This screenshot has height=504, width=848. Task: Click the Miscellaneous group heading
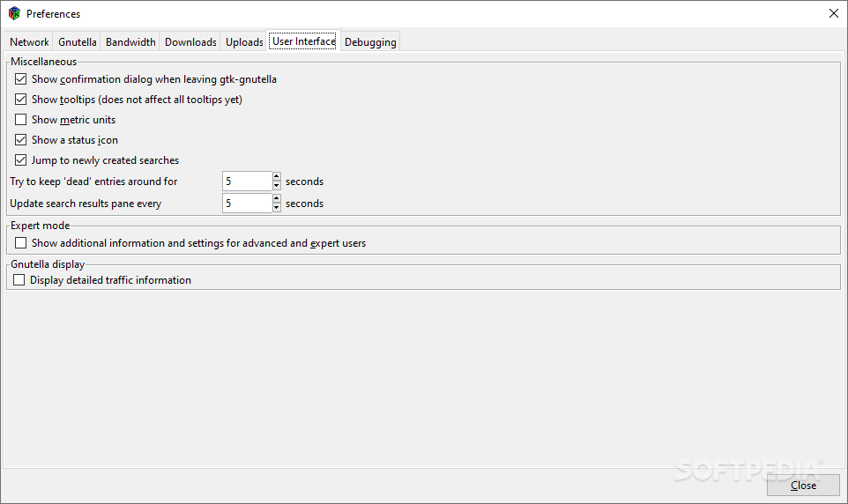tap(44, 62)
